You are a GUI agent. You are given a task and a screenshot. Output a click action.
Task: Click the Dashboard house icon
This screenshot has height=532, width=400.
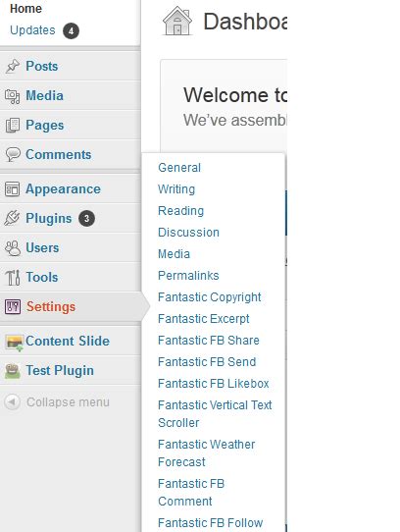pos(177,21)
